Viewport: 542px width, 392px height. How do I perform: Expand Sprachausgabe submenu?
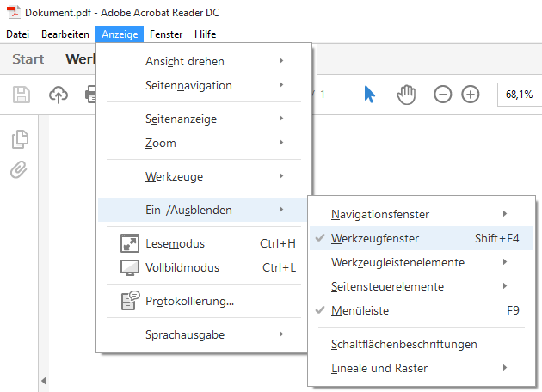[202, 334]
